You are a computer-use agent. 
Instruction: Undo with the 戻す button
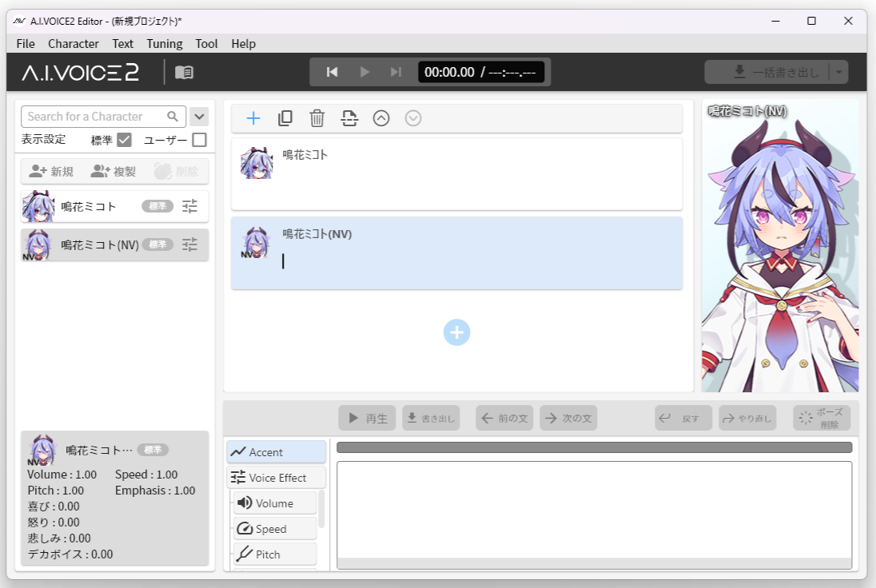coord(683,418)
